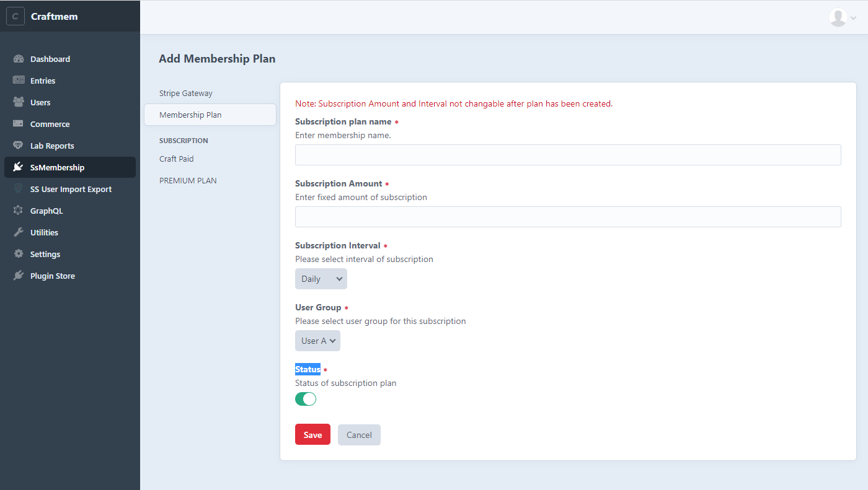Click the SsMembership plug icon
This screenshot has height=490, width=868.
click(19, 167)
